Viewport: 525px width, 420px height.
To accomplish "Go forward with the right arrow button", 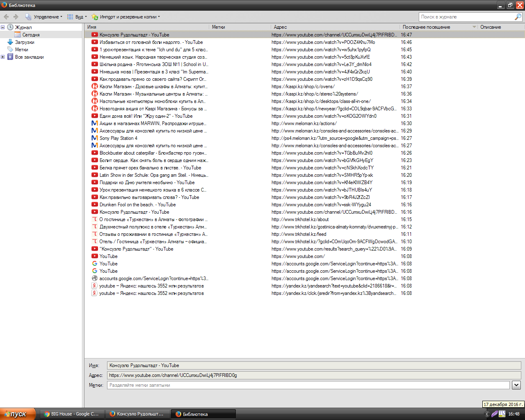I will coord(16,17).
